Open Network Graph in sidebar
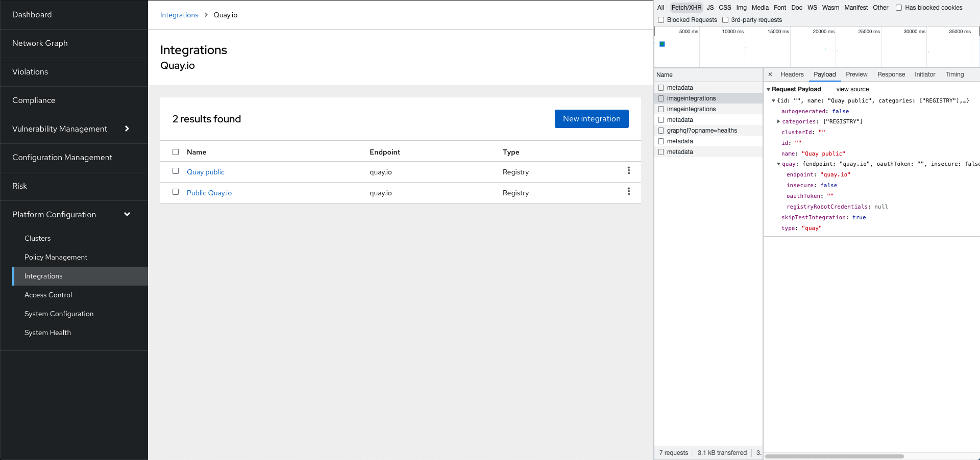The height and width of the screenshot is (460, 980). tap(74, 43)
